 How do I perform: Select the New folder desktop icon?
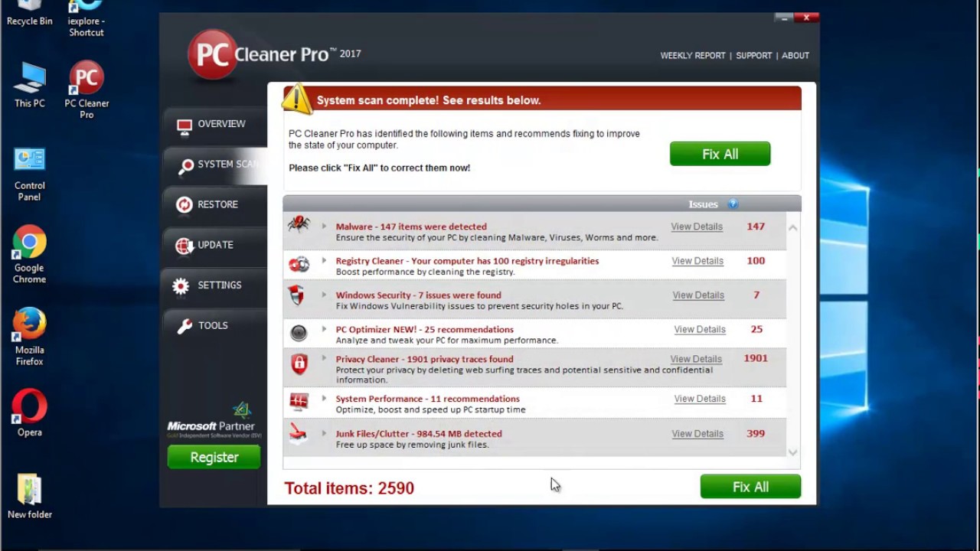point(29,497)
